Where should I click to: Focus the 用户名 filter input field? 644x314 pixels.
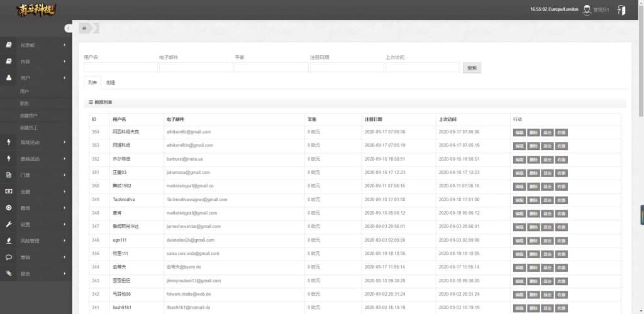[x=120, y=68]
